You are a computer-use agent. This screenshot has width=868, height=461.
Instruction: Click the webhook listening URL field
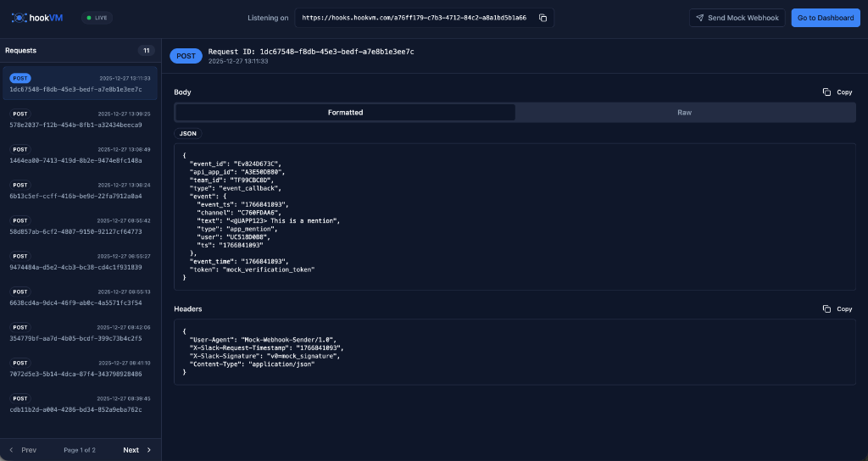(x=414, y=18)
